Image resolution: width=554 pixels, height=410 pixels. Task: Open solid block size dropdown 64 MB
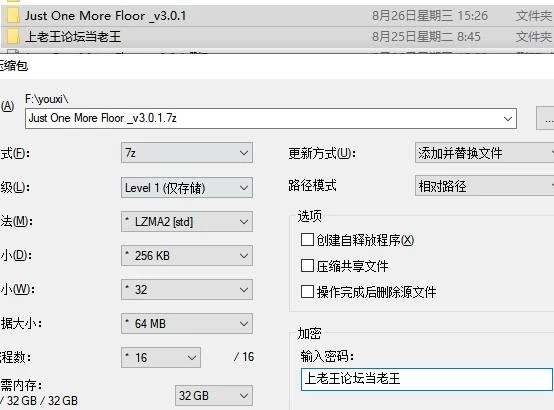point(187,323)
